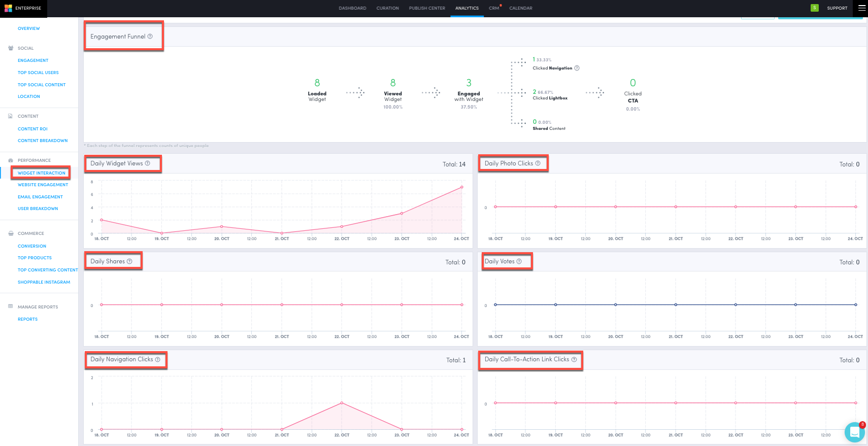This screenshot has height=446, width=868.
Task: Click the help icon next to Daily Photo Clicks
Action: [x=538, y=163]
